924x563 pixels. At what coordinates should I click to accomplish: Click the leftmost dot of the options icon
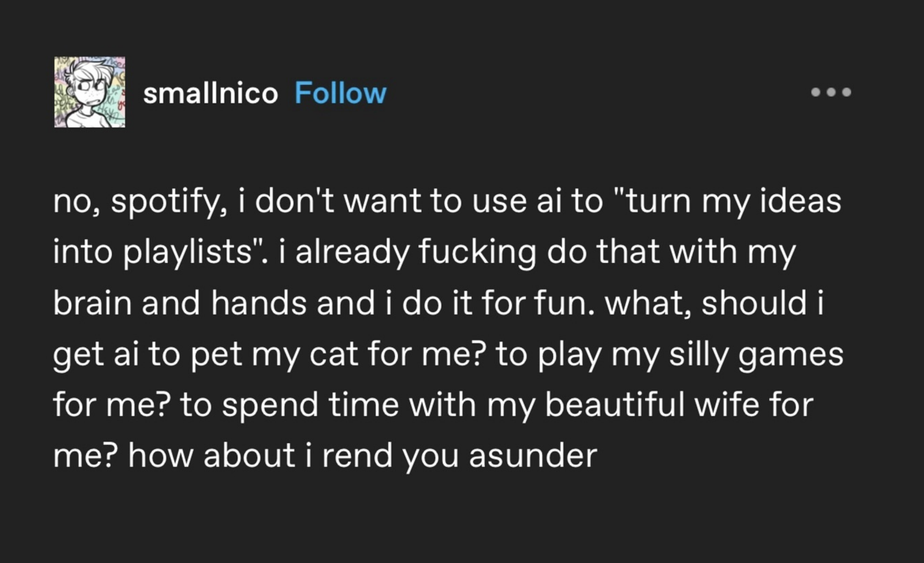tap(816, 92)
